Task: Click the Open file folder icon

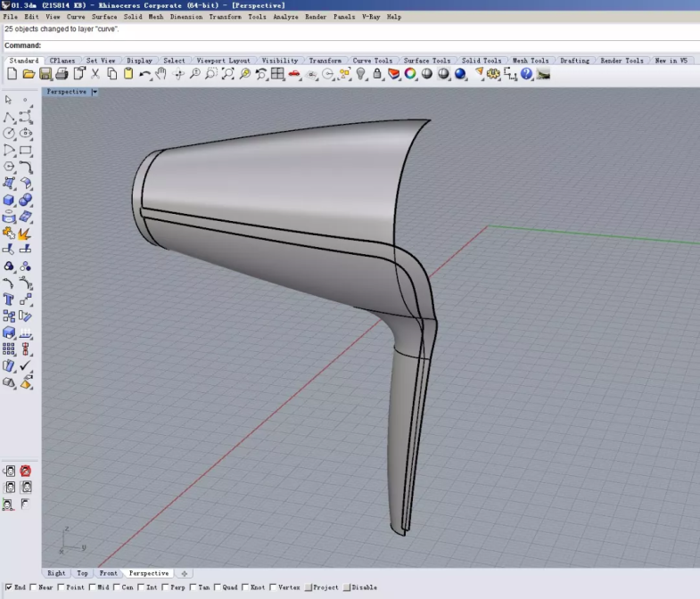Action: 29,74
